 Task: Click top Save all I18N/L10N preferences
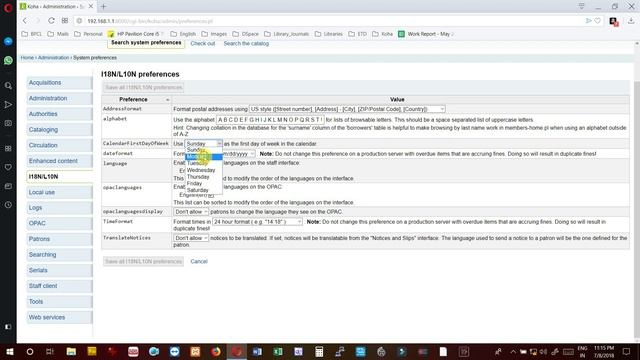coord(143,87)
